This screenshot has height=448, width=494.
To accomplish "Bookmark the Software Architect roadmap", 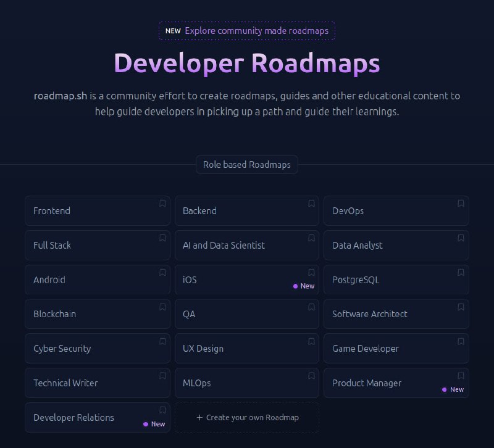I will [x=461, y=307].
